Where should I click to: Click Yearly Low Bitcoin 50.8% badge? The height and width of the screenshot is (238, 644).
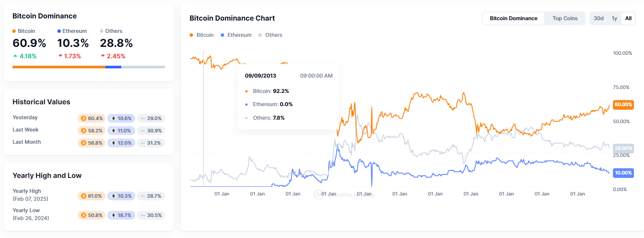pyautogui.click(x=91, y=215)
